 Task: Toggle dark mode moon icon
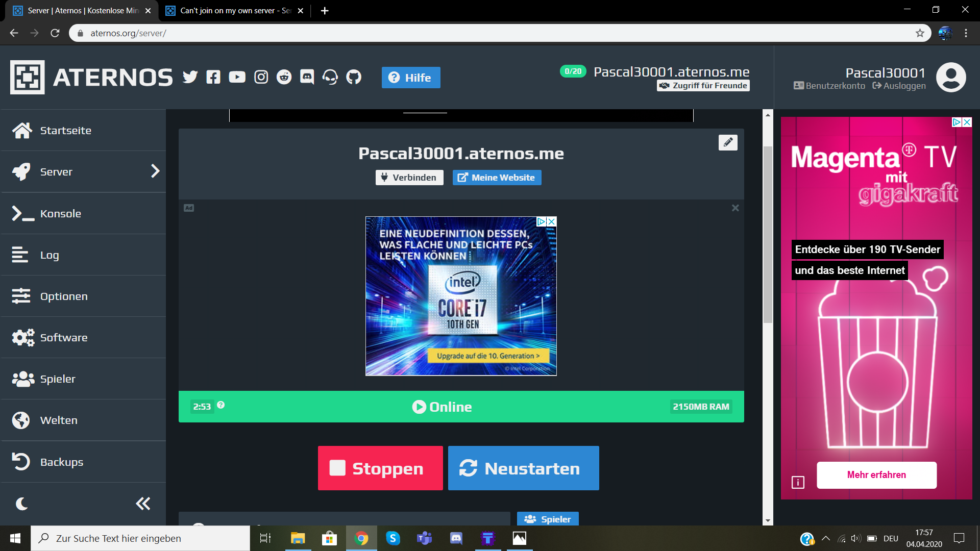21,504
